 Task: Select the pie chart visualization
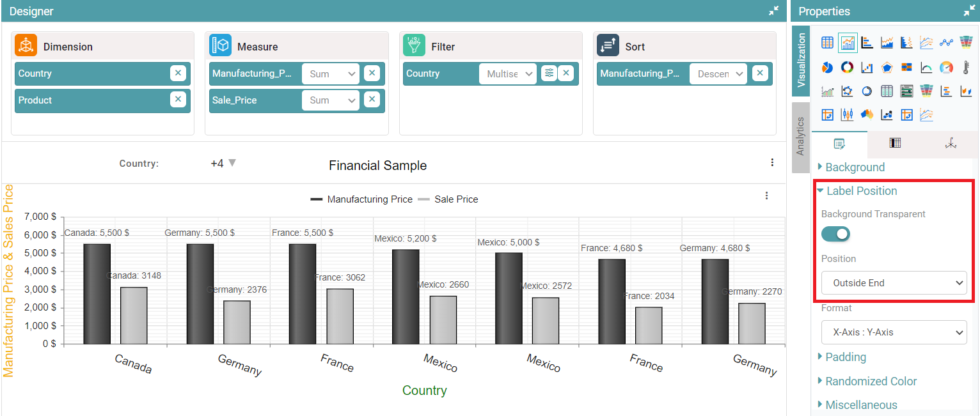pos(827,67)
